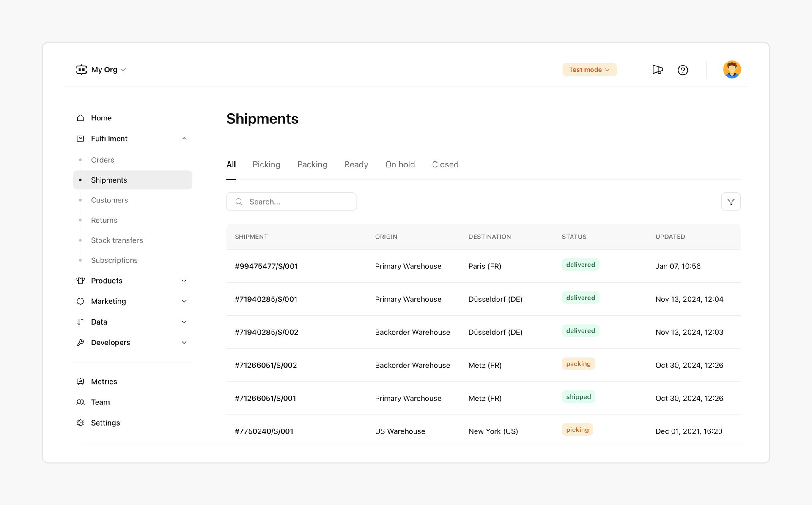812x505 pixels.
Task: Expand the Marketing menu chevron
Action: point(184,301)
